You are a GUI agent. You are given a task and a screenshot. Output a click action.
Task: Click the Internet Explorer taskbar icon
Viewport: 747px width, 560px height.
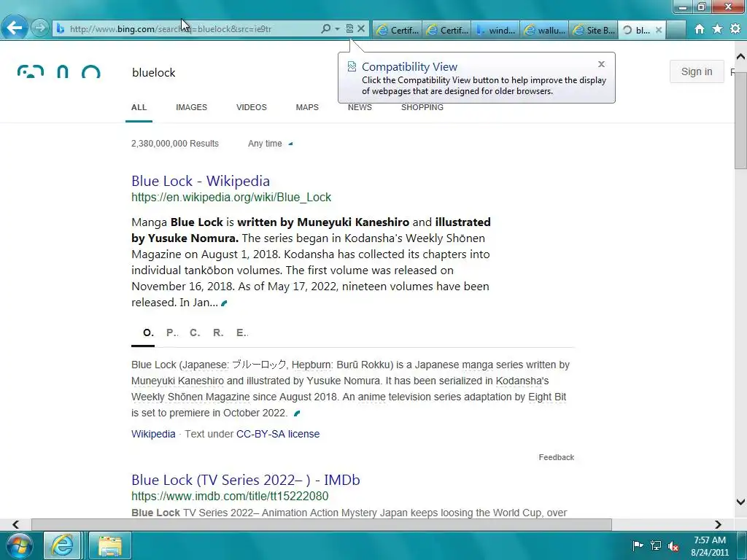tap(63, 545)
